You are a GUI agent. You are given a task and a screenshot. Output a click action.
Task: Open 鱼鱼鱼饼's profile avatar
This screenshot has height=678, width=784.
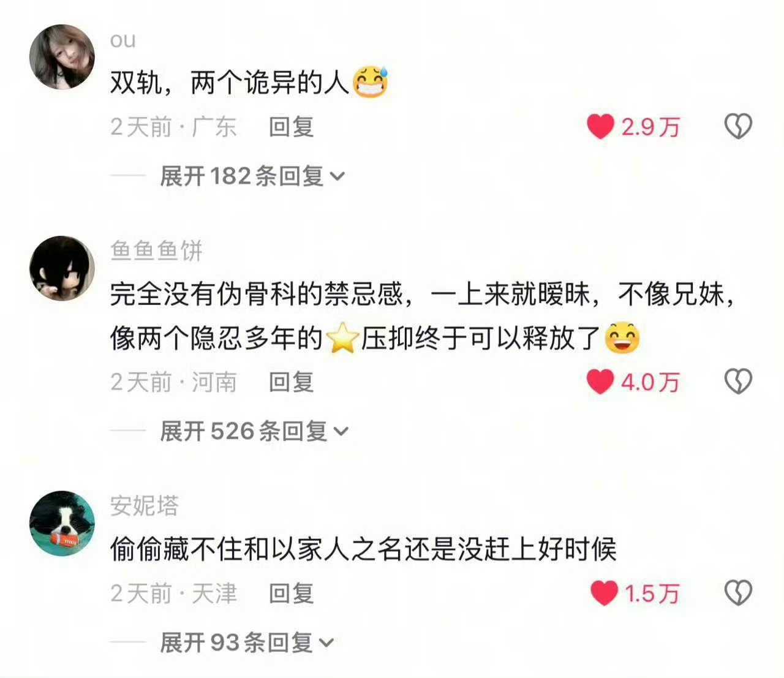pyautogui.click(x=62, y=268)
